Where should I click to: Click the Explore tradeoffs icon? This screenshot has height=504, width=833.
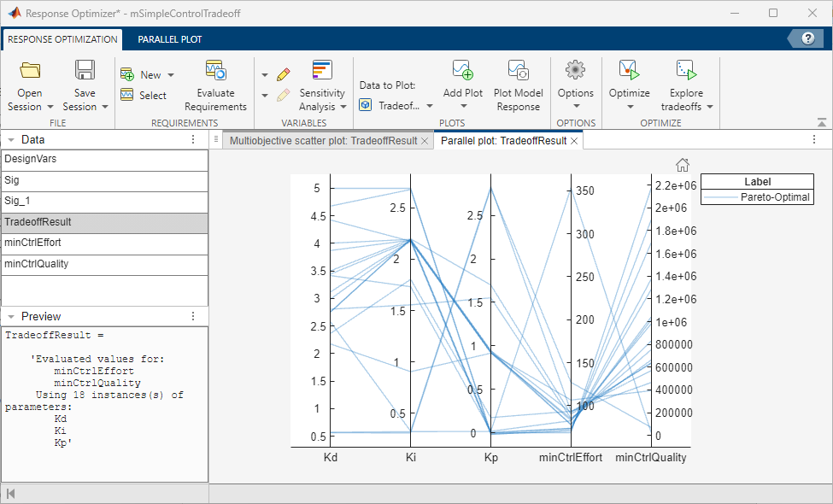point(686,72)
